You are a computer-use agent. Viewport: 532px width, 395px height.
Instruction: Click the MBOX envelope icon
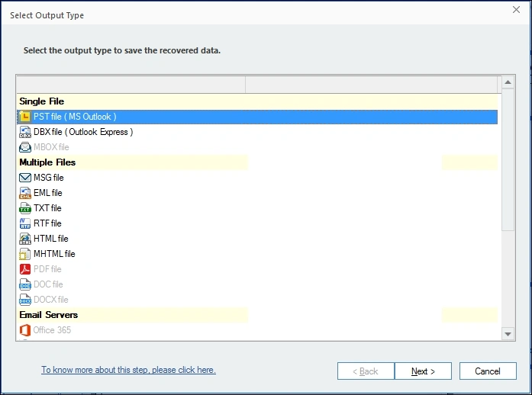pyautogui.click(x=25, y=147)
